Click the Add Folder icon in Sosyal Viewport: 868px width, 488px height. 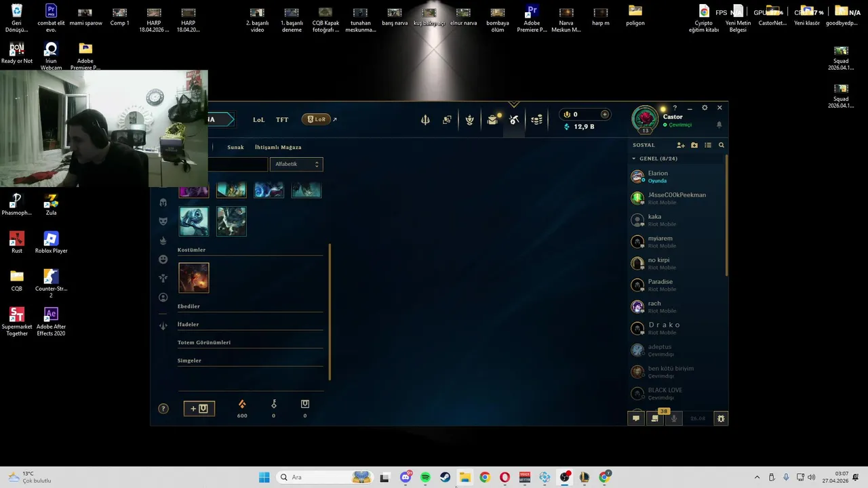tap(694, 145)
